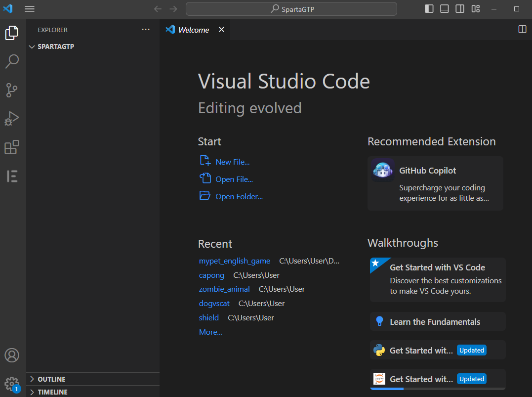The image size is (532, 397).
Task: Open the hamburger application menu
Action: [x=30, y=9]
